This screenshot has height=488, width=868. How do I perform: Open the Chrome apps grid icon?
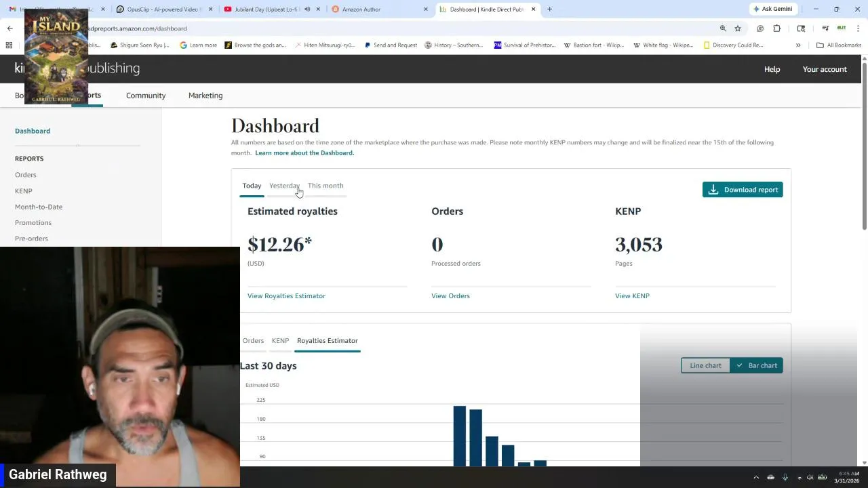(x=9, y=45)
